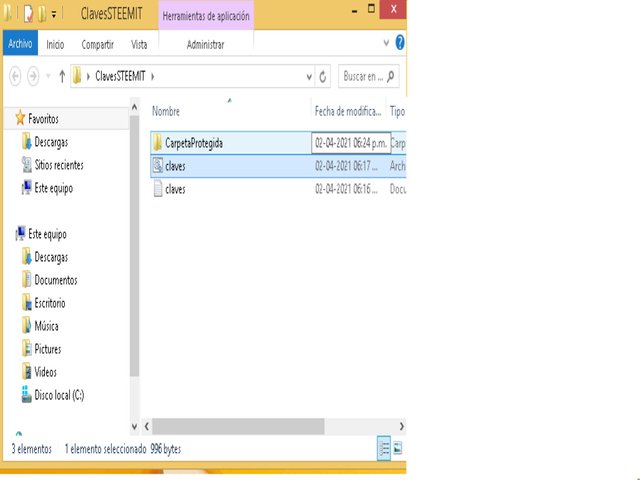
Task: Click the Properties icon in title bar
Action: (28, 14)
